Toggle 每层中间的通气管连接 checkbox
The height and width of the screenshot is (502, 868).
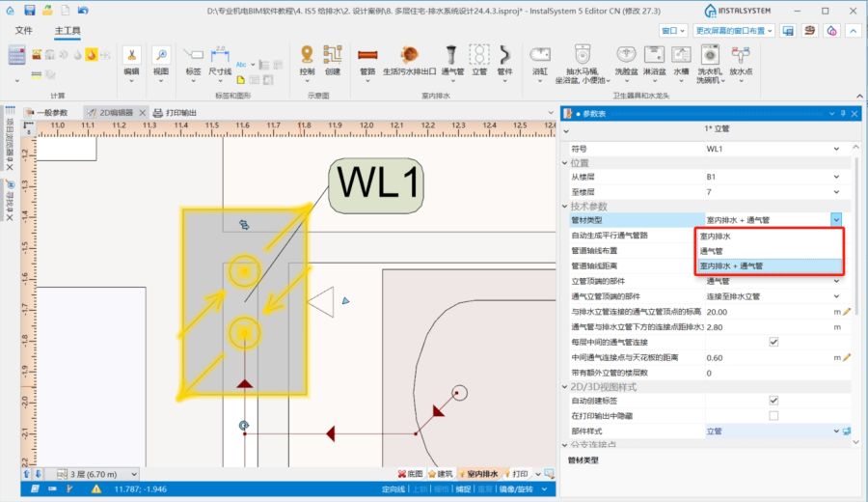pos(773,342)
